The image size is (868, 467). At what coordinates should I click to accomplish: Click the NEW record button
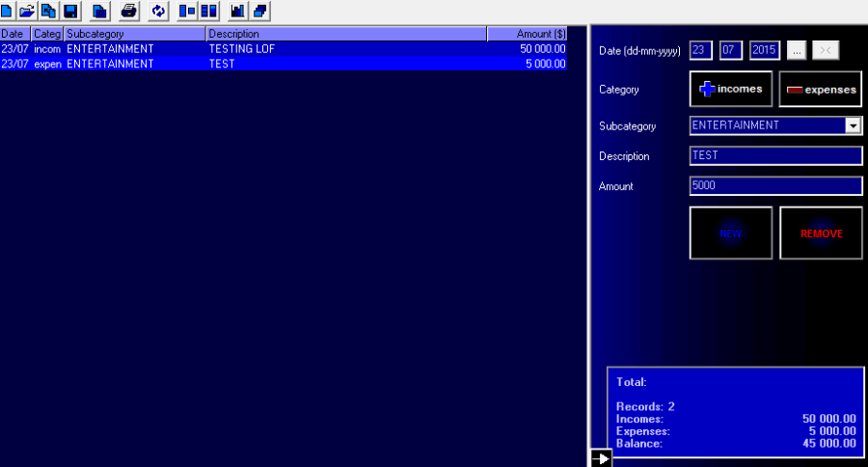(x=731, y=233)
